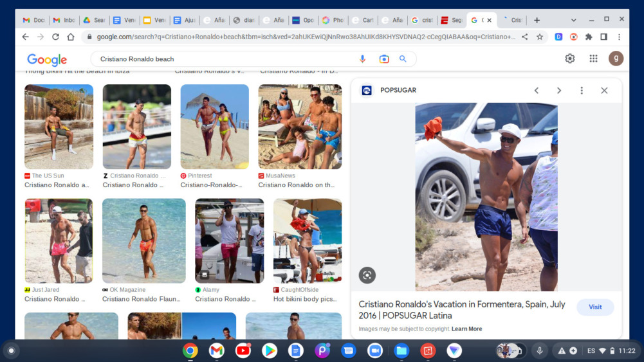Go to the browser home page
Screen dimensions: 644x362
point(71,37)
